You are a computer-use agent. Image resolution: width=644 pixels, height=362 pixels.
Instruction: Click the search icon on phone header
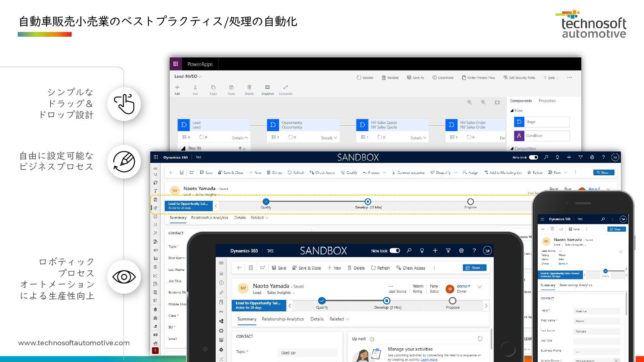tap(603, 219)
